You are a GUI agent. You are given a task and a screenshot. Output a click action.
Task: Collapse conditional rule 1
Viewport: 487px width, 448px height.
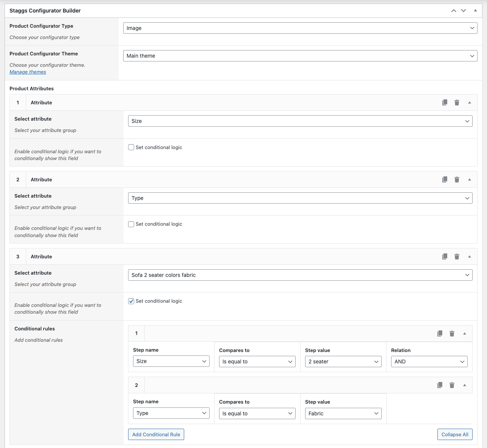(464, 333)
